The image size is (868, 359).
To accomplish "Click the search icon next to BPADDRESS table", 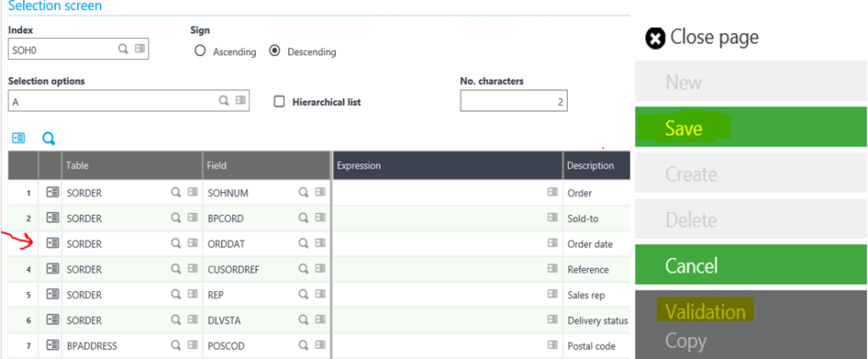I will pyautogui.click(x=176, y=345).
